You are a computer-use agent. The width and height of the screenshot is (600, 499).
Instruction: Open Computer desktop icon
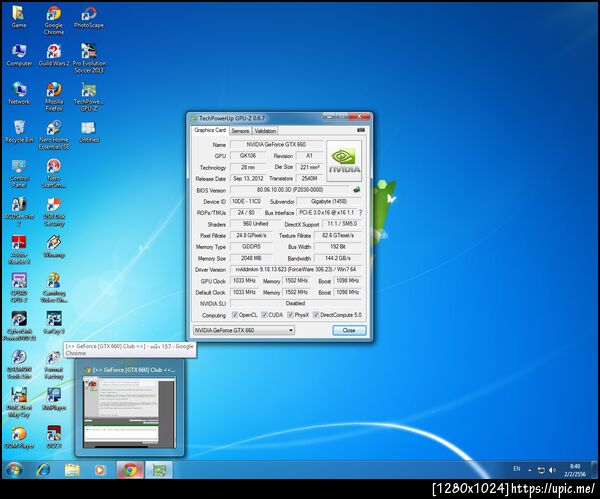(19, 55)
